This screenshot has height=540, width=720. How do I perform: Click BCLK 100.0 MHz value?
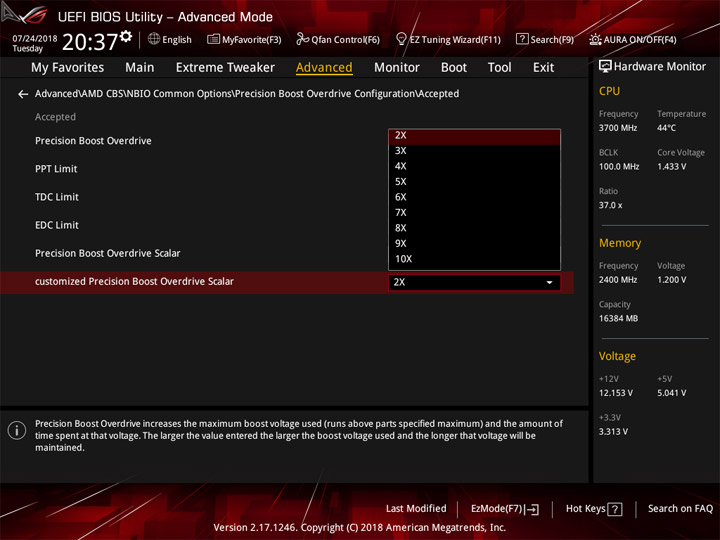pyautogui.click(x=619, y=167)
